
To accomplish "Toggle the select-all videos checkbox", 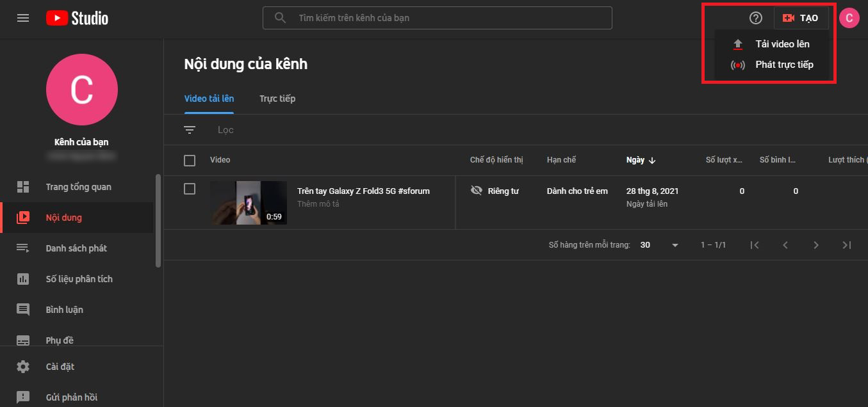I will 190,160.
